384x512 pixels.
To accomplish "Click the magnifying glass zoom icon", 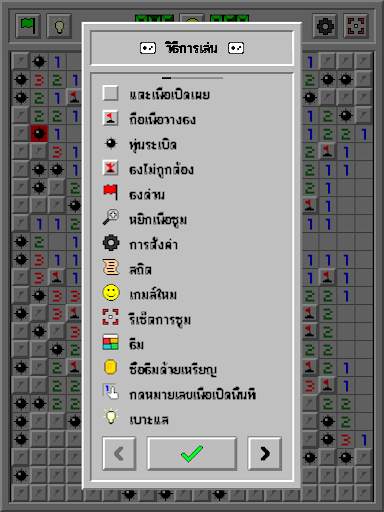I will point(110,217).
